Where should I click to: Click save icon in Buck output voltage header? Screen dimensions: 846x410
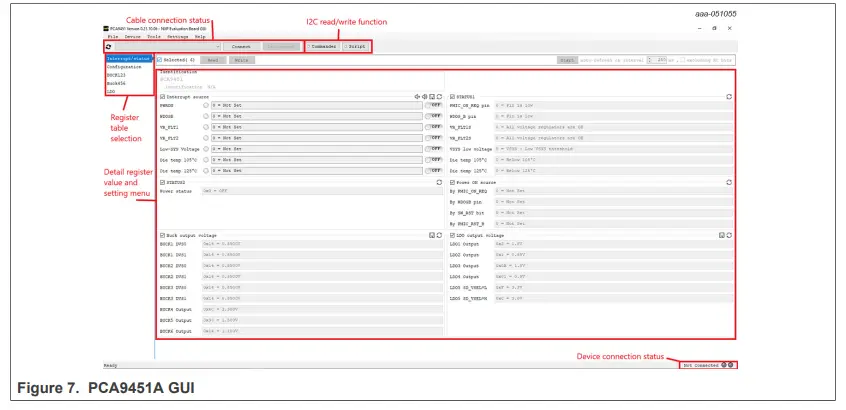pos(432,235)
